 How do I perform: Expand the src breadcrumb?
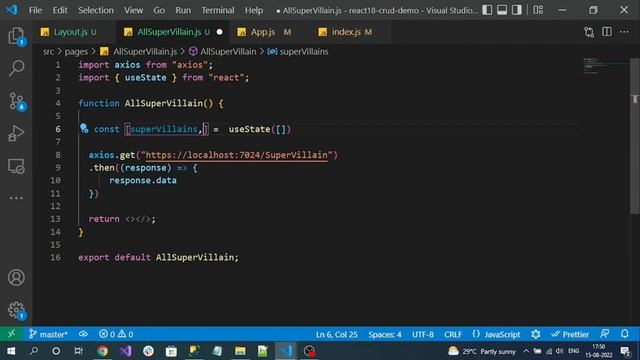click(48, 51)
